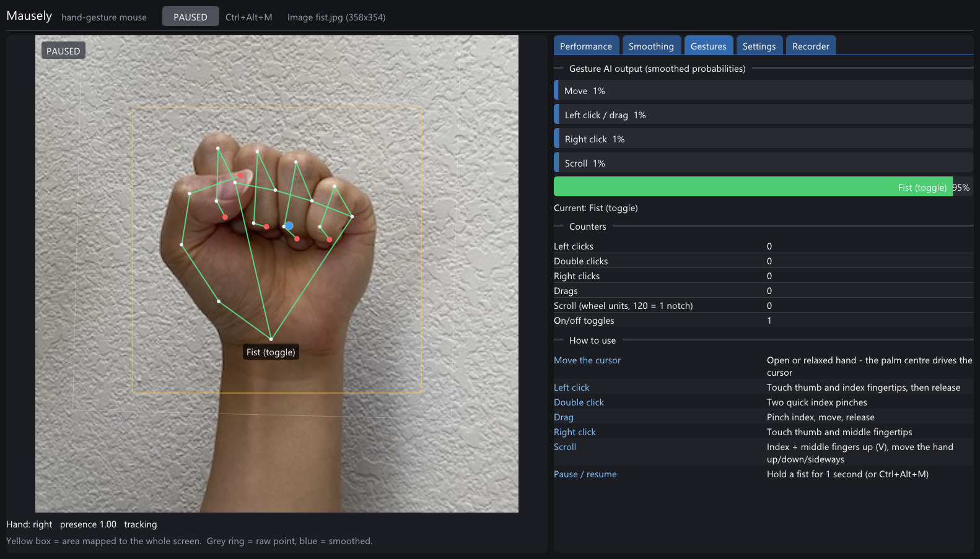The height and width of the screenshot is (559, 980).
Task: Click the 'presence 1.00' status value
Action: click(x=88, y=524)
